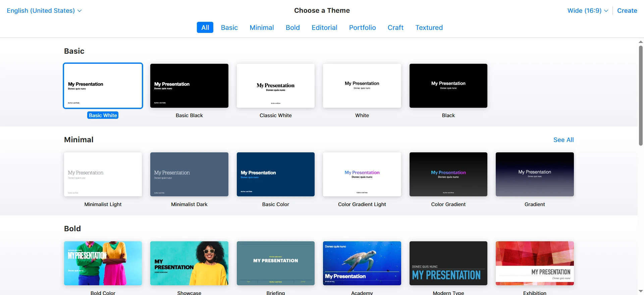
Task: Open the English (United States) language dropdown
Action: pyautogui.click(x=44, y=10)
